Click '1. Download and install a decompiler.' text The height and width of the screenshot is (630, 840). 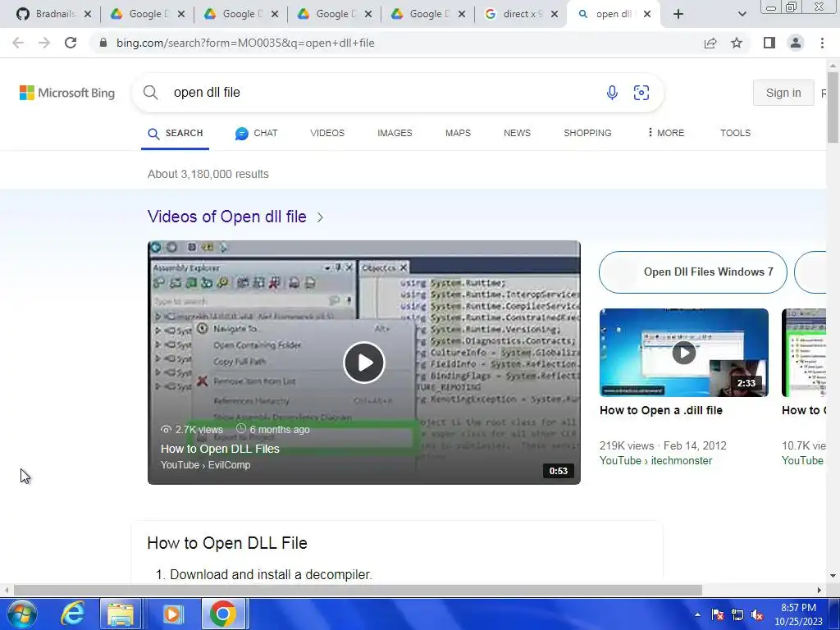(263, 574)
